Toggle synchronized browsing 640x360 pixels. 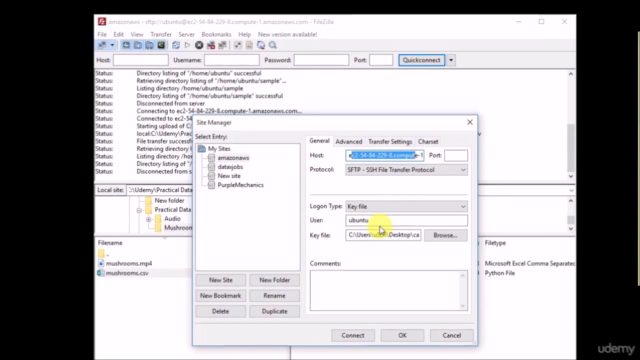click(x=261, y=45)
